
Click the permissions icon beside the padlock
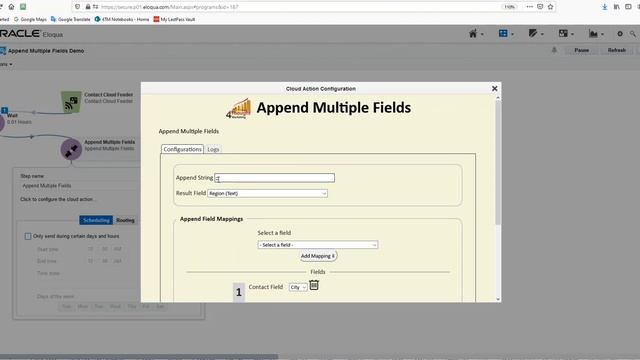[x=95, y=7]
